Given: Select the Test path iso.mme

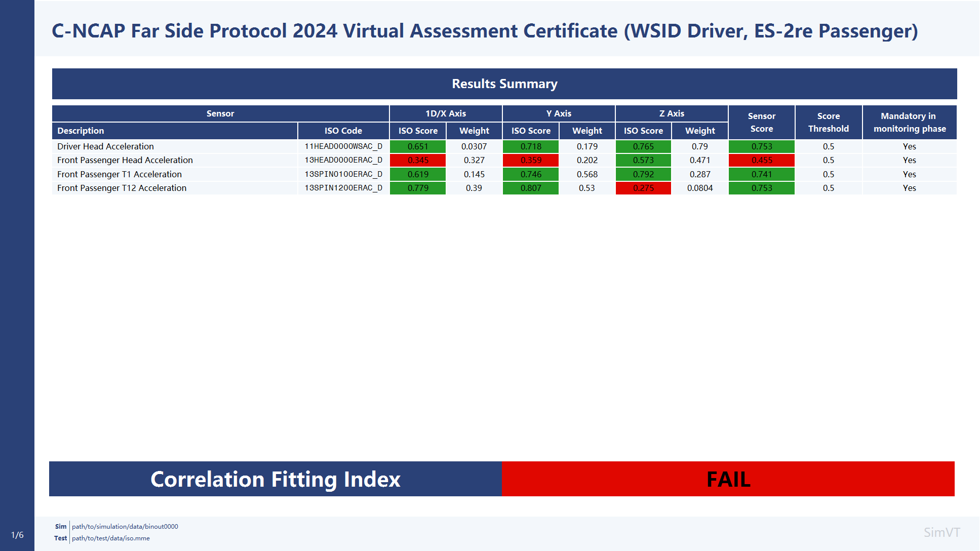Looking at the screenshot, I should [111, 538].
